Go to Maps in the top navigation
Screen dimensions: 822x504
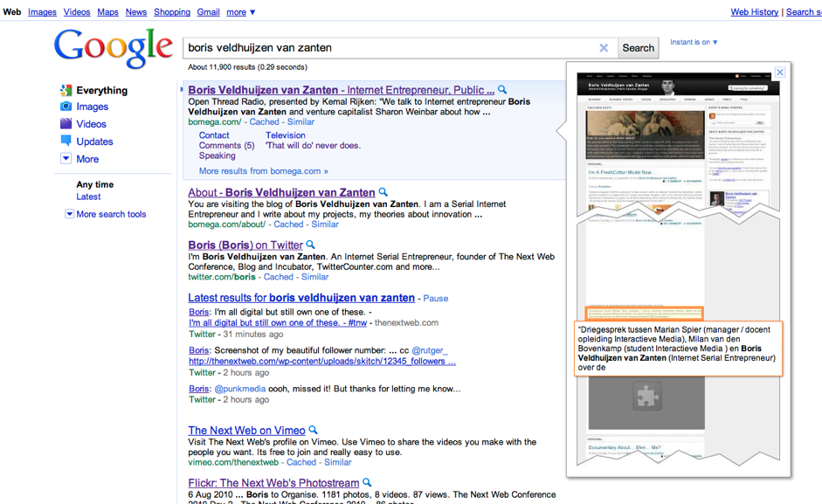point(107,12)
